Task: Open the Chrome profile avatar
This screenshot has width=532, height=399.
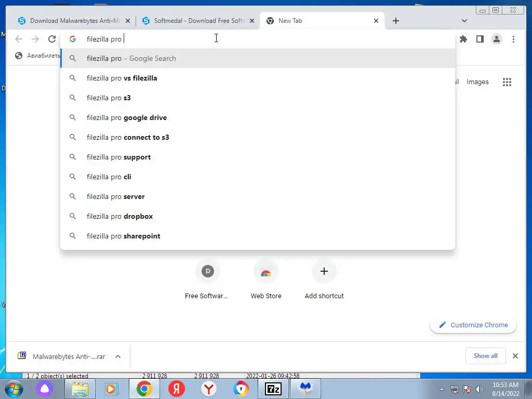Action: [496, 39]
